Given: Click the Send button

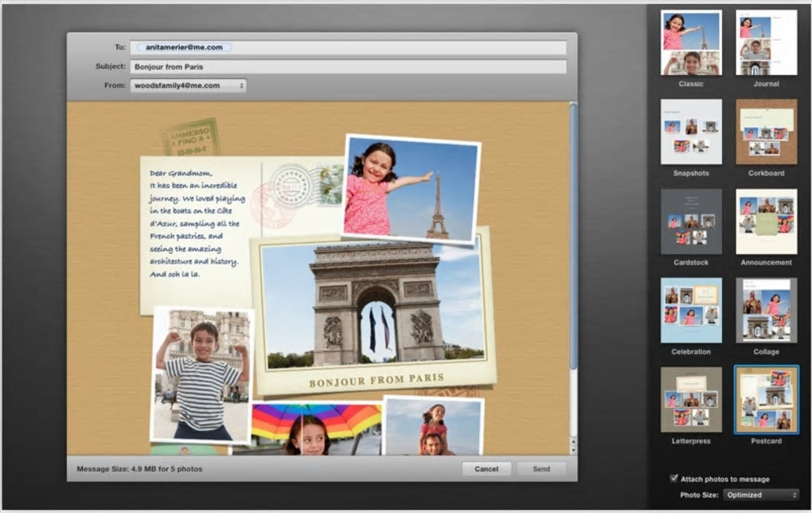Looking at the screenshot, I should (x=541, y=469).
